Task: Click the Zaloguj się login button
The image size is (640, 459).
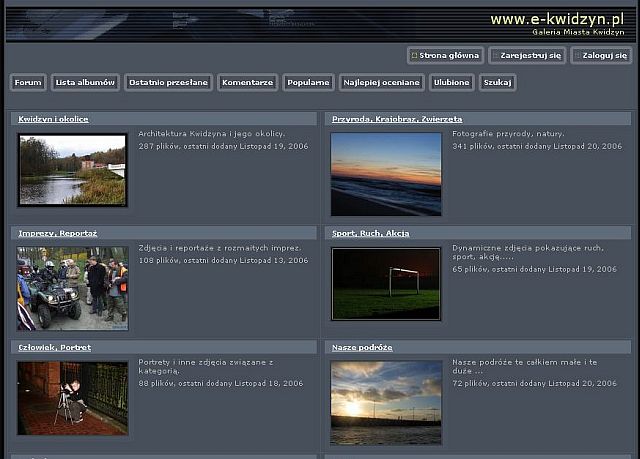Action: 601,56
